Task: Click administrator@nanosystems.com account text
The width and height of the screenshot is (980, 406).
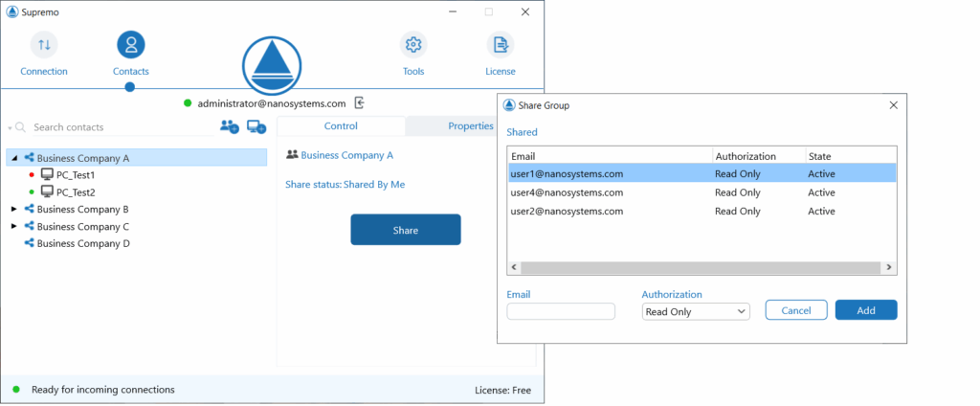Action: 271,103
